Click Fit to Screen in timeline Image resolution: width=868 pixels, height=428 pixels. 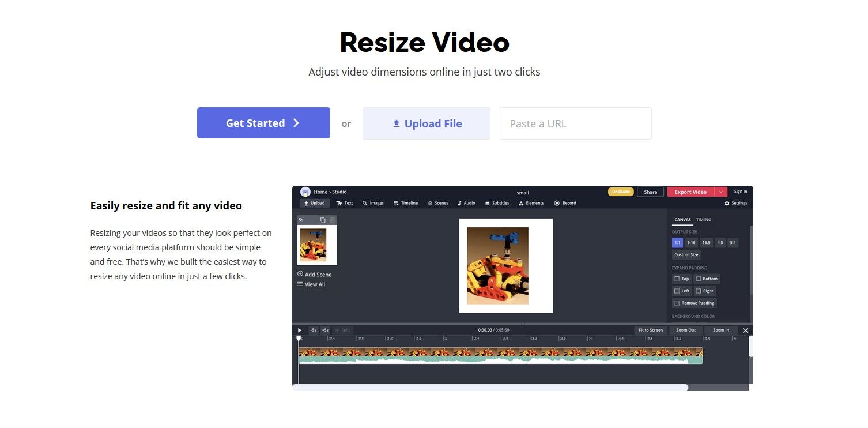coord(651,331)
